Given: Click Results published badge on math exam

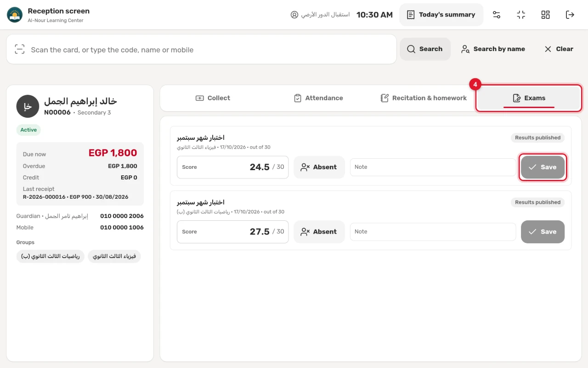Looking at the screenshot, I should (537, 202).
